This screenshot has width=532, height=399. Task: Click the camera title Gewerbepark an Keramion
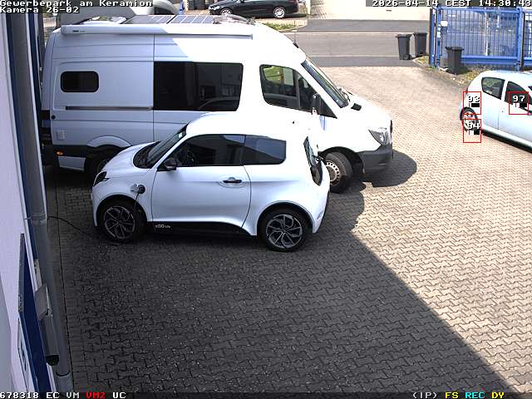point(76,3)
